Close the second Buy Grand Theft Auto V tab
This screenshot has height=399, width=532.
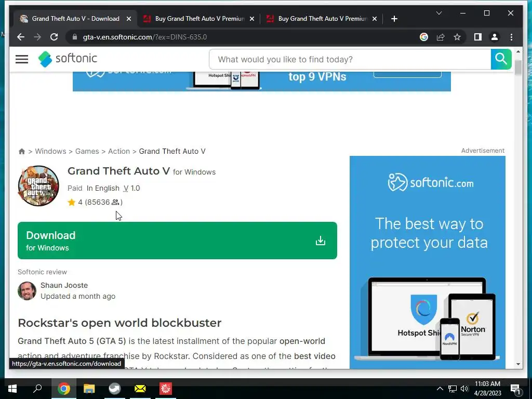[252, 19]
